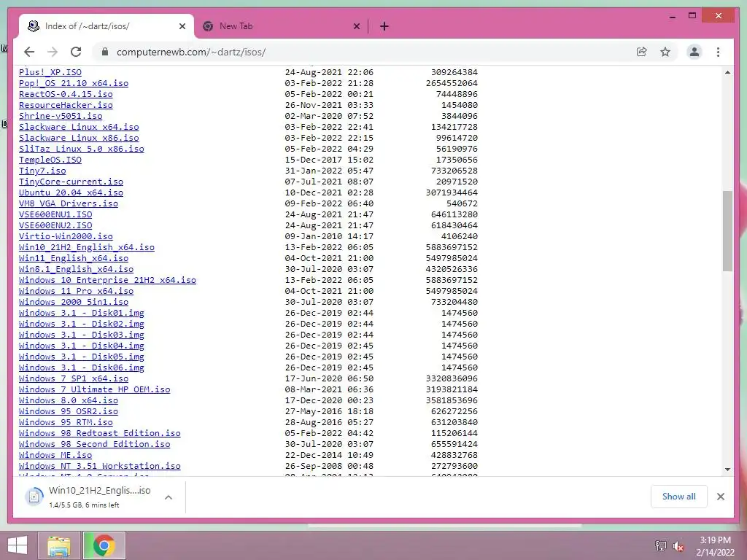The width and height of the screenshot is (747, 560).
Task: Go back to the previous page
Action: (x=29, y=52)
